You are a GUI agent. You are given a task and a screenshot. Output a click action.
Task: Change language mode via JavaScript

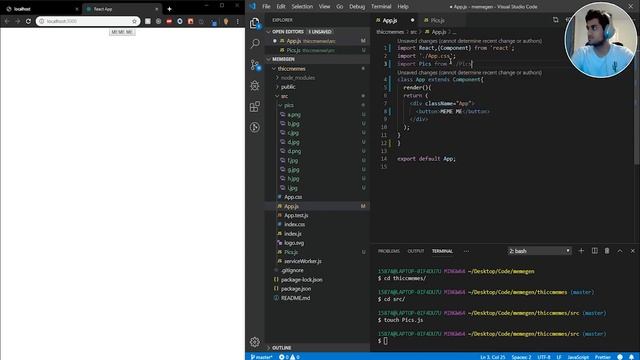click(578, 357)
